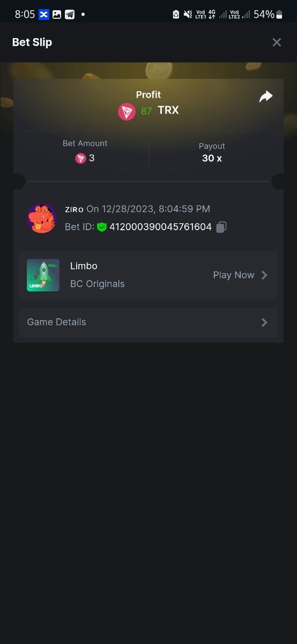Tap the TRX coin icon beside profit
Image resolution: width=297 pixels, height=644 pixels.
[x=127, y=112]
